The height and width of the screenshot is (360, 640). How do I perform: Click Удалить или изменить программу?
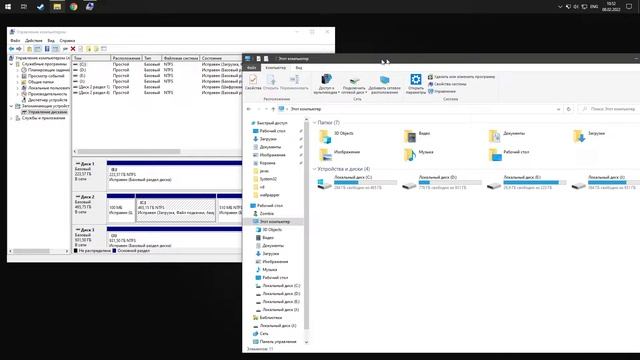(x=461, y=77)
